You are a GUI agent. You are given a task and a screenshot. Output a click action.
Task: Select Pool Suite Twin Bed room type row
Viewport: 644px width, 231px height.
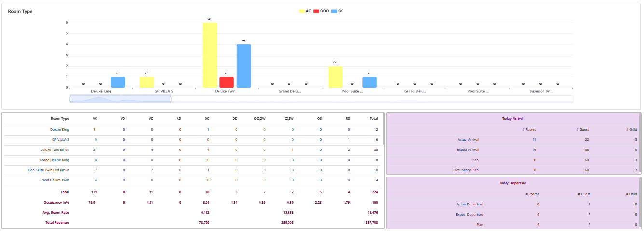click(48, 170)
